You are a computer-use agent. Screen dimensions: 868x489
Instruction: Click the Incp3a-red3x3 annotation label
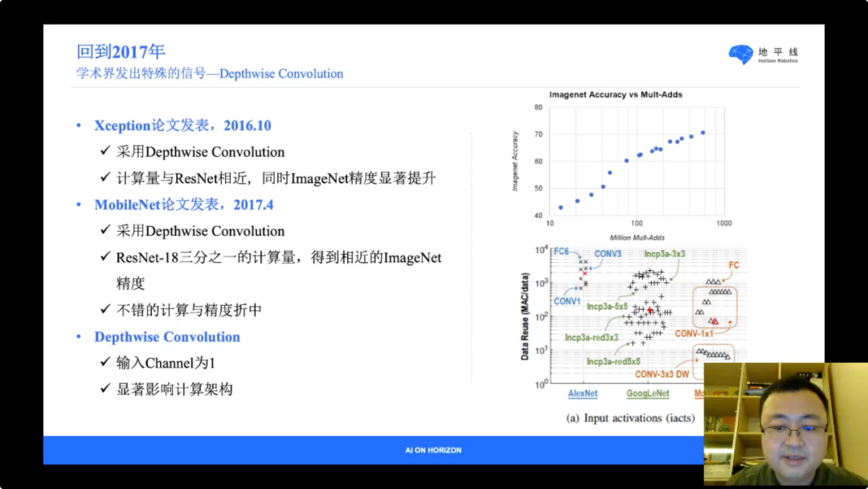[592, 337]
